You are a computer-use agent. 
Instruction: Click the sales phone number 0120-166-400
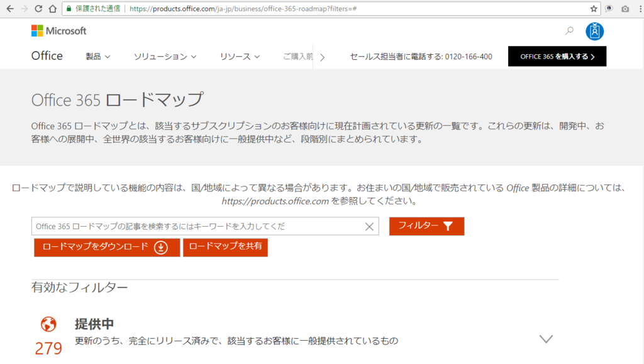point(469,56)
